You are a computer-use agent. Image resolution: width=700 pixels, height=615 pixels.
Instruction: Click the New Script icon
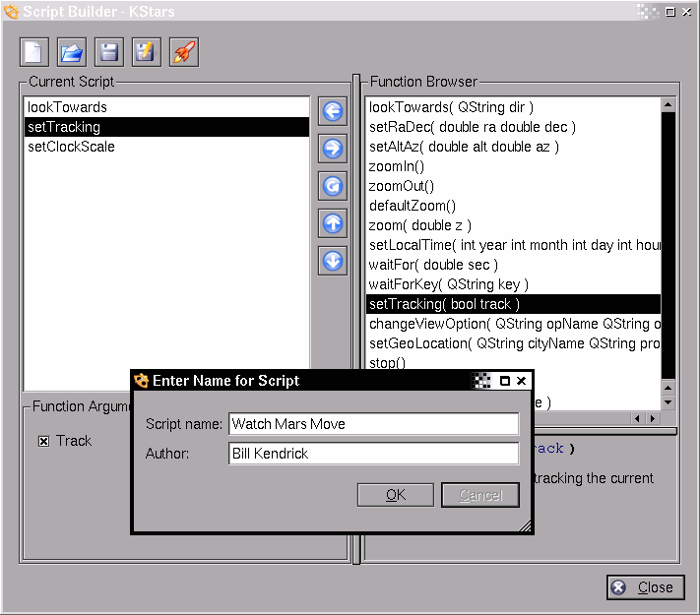(x=34, y=52)
